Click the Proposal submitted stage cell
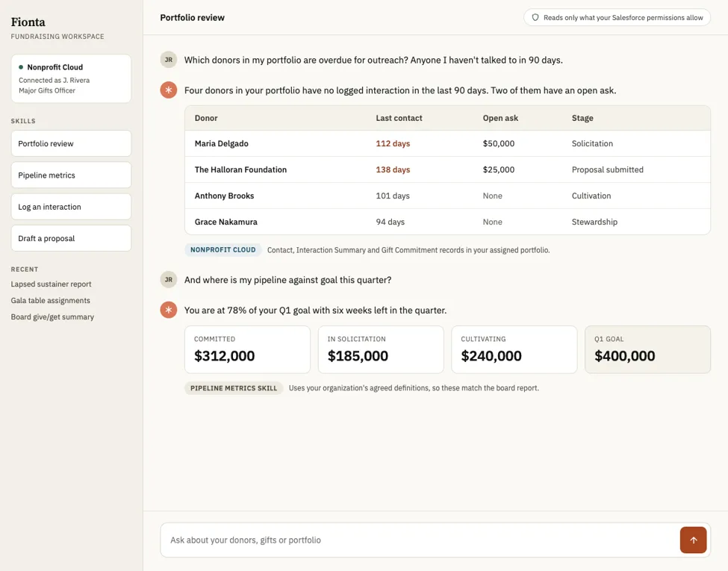Image resolution: width=728 pixels, height=571 pixels. pos(607,169)
